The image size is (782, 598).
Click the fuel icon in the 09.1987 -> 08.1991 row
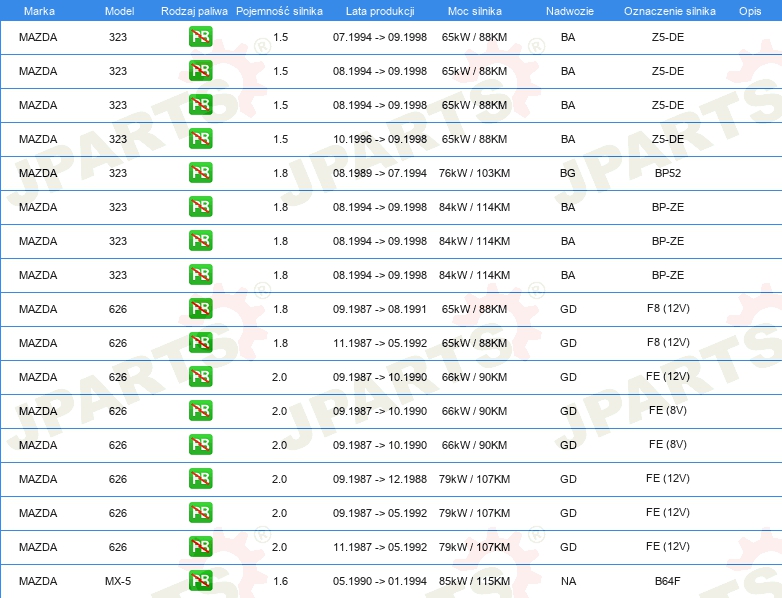(200, 308)
